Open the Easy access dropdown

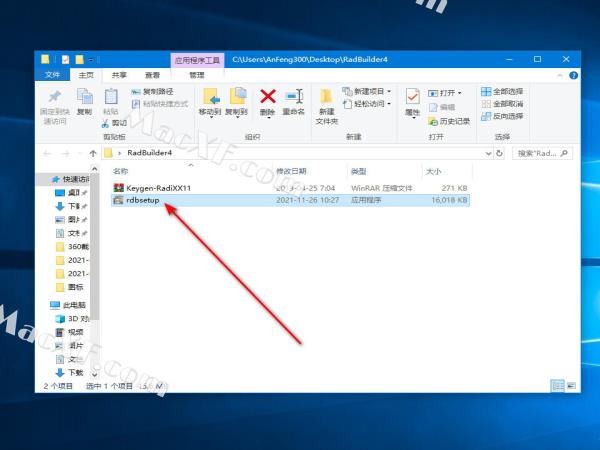coord(367,104)
